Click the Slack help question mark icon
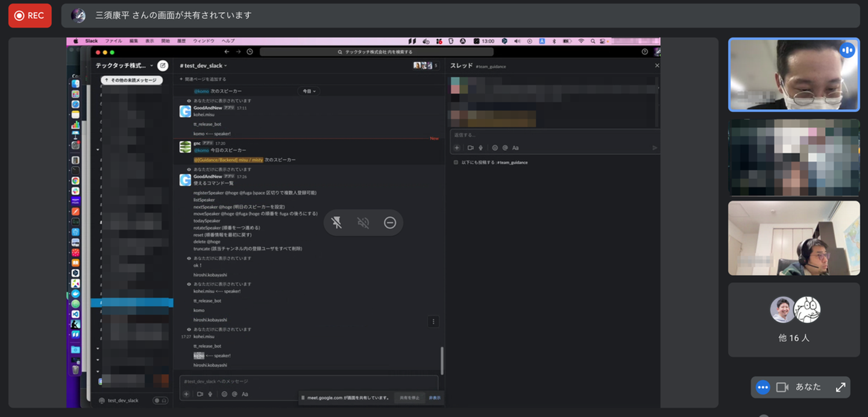Image resolution: width=868 pixels, height=417 pixels. tap(645, 52)
